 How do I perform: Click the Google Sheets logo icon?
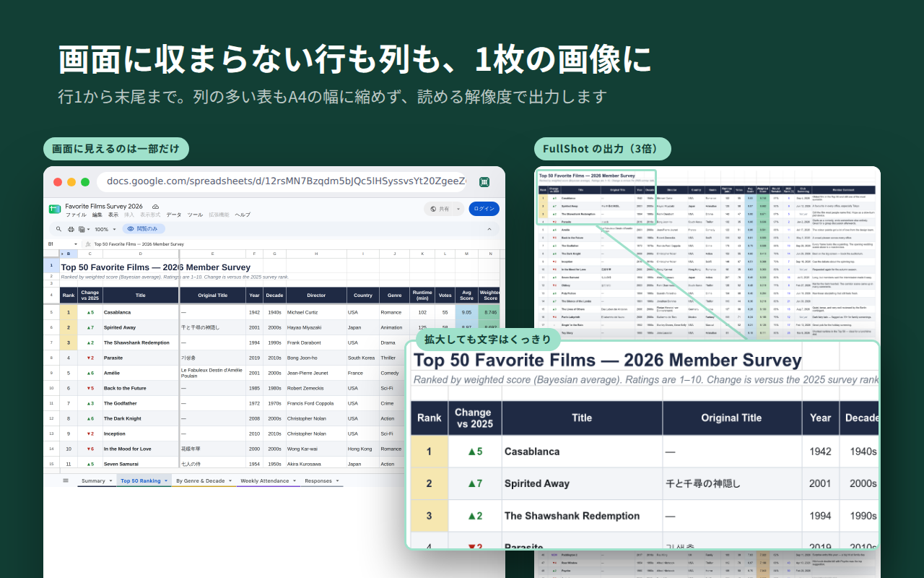[x=55, y=210]
